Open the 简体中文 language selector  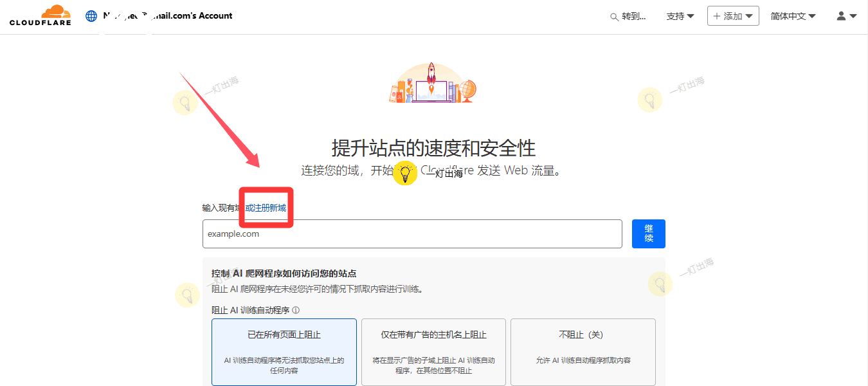793,16
